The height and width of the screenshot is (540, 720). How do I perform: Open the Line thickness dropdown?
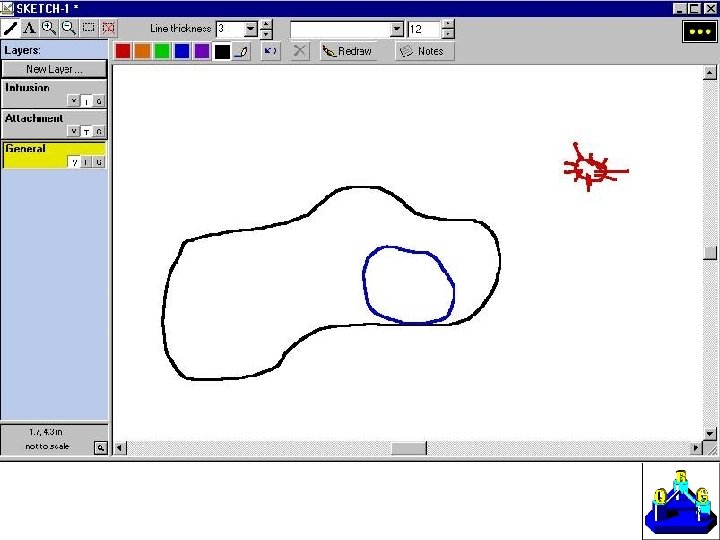coord(250,29)
